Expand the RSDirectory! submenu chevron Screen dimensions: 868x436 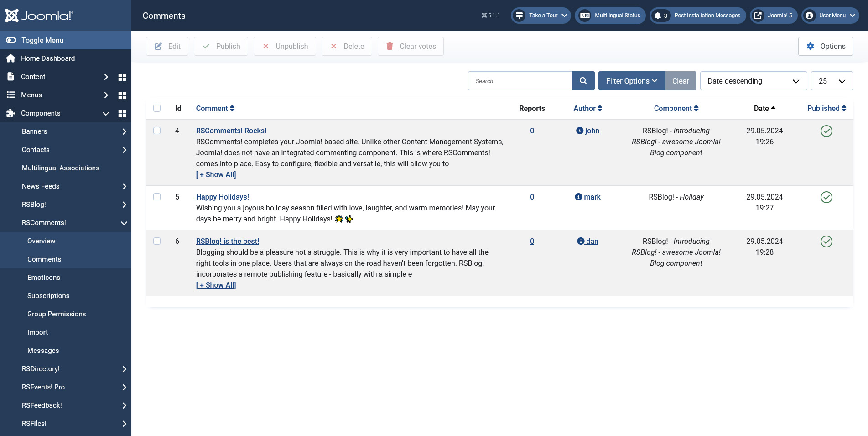coord(124,369)
